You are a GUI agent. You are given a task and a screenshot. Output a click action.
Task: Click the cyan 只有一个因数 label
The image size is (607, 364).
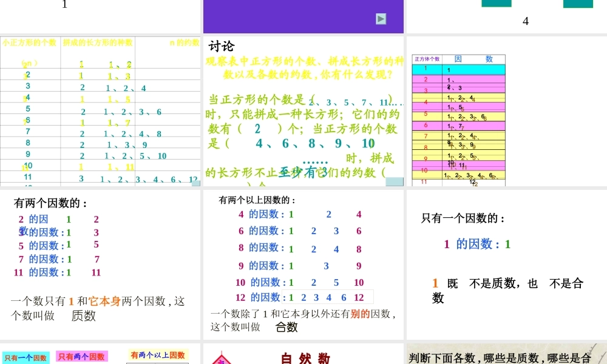tap(25, 358)
